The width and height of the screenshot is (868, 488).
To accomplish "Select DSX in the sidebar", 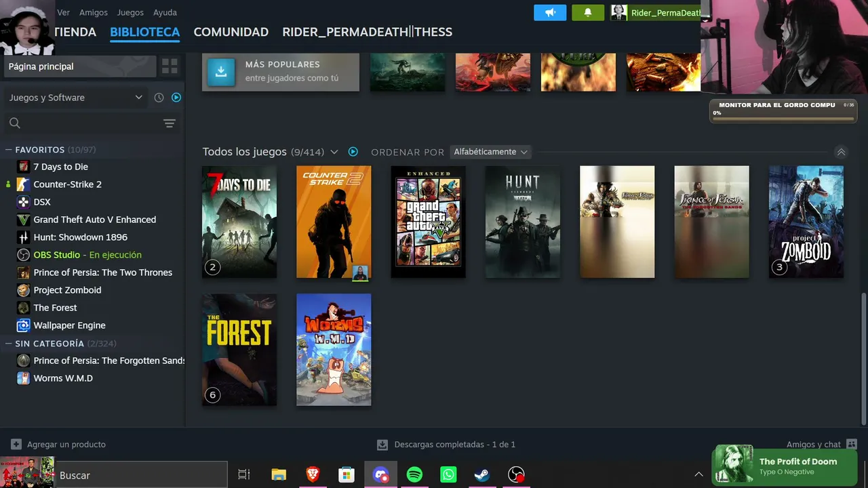I will (x=42, y=202).
